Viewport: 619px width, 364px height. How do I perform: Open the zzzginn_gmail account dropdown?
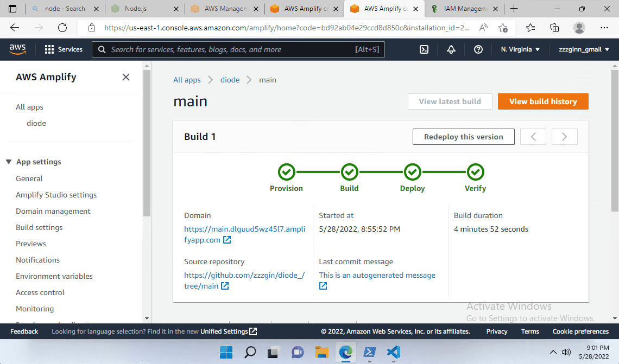pos(584,49)
